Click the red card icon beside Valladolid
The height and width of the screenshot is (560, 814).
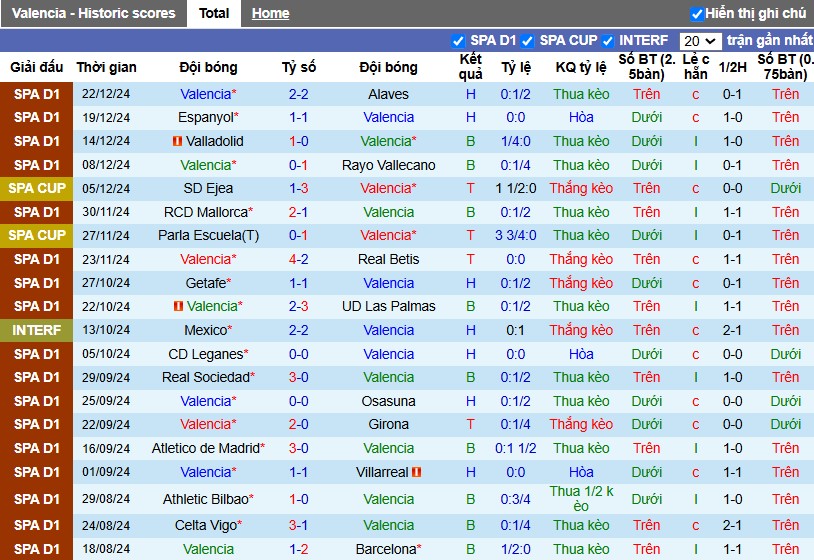pos(178,141)
